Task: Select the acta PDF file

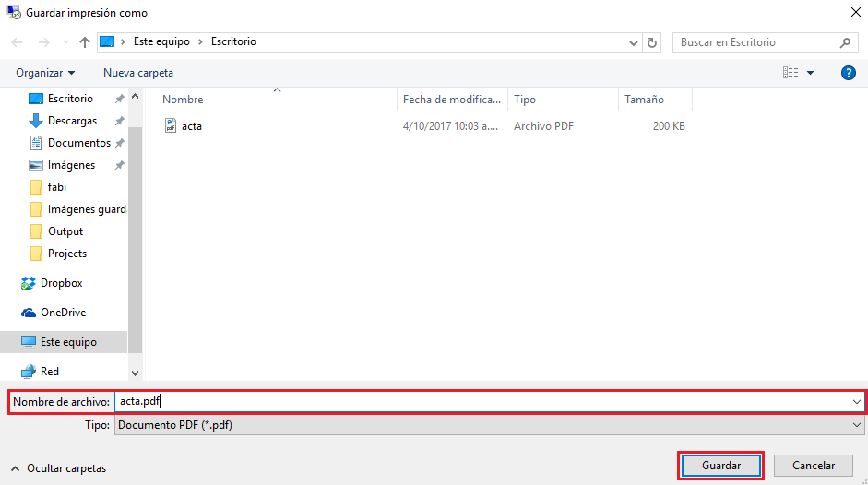Action: pos(192,126)
